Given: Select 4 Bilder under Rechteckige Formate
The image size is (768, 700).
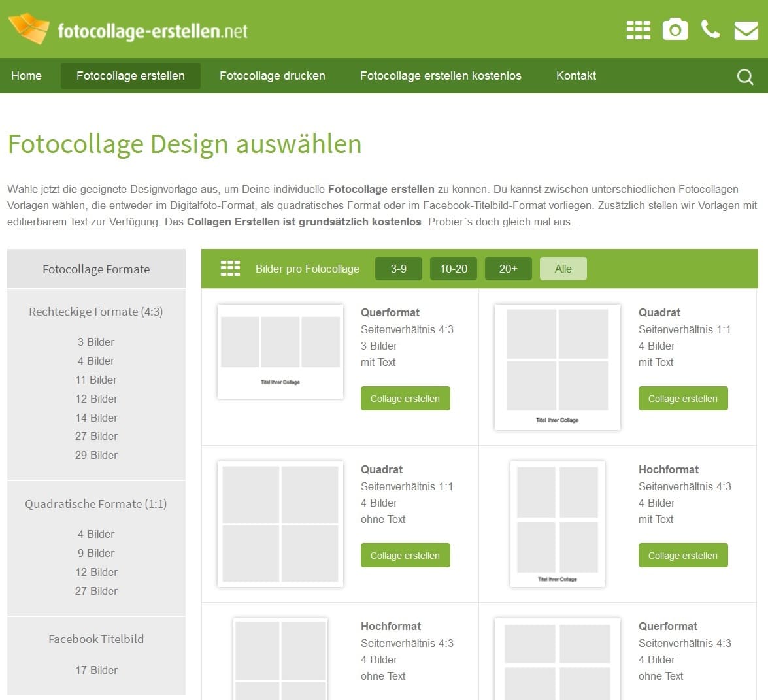Looking at the screenshot, I should click(96, 361).
